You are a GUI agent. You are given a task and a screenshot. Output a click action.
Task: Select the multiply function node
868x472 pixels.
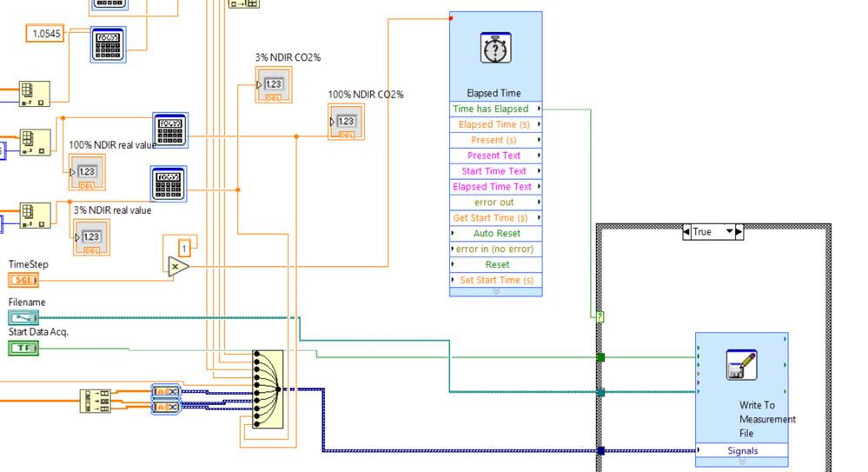pos(178,267)
